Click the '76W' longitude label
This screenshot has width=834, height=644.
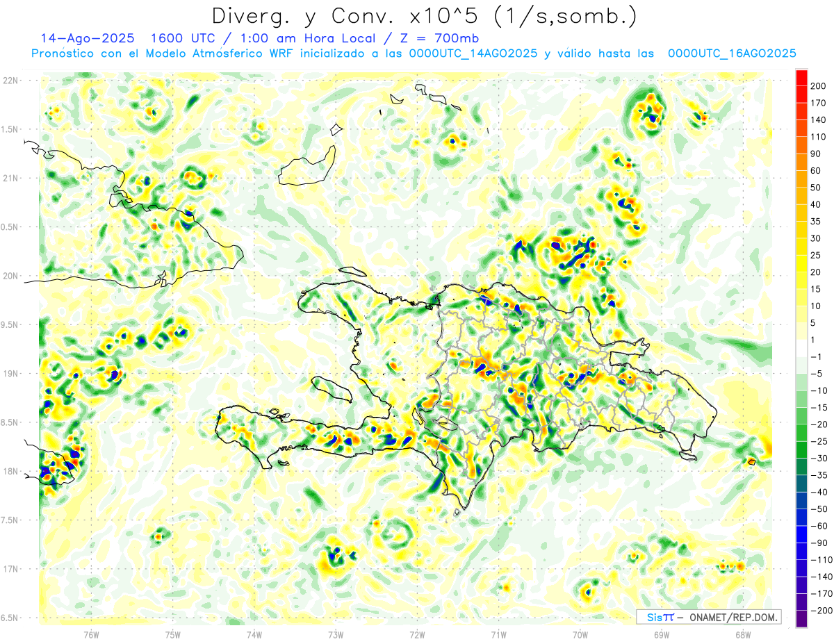[91, 634]
